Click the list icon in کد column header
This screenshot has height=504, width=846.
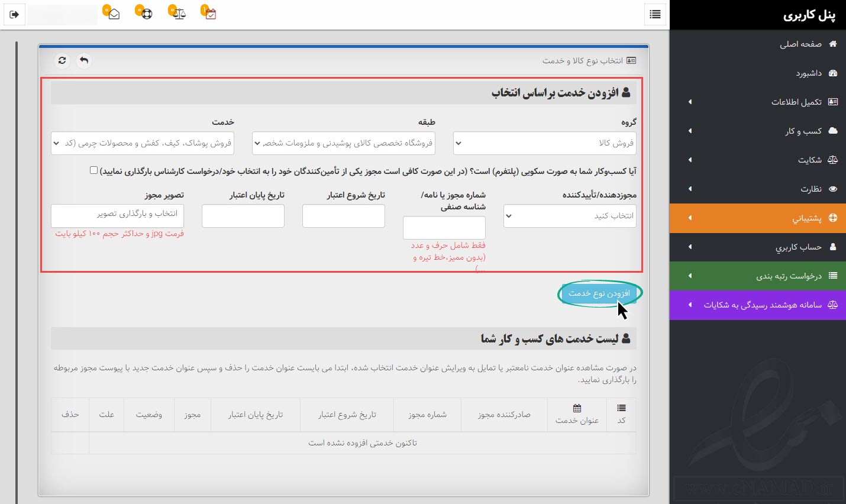coord(621,408)
